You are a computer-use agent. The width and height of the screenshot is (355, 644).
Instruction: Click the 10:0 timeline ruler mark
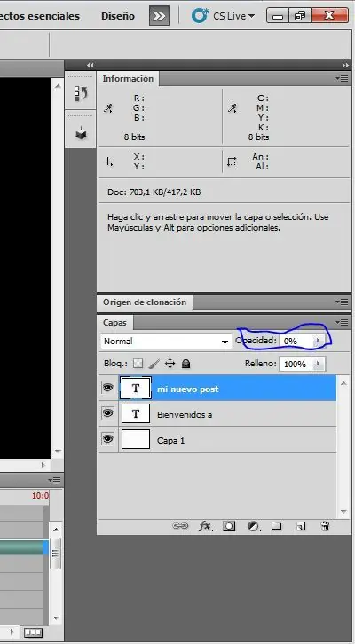(x=40, y=495)
